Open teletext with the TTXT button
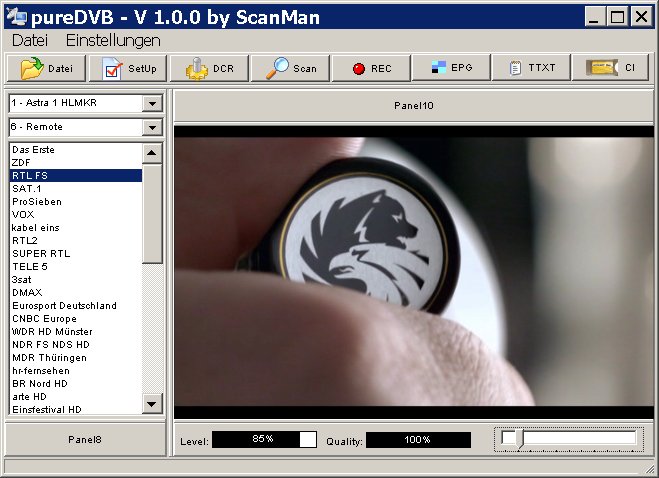Viewport: 659px width, 478px height. pyautogui.click(x=531, y=67)
